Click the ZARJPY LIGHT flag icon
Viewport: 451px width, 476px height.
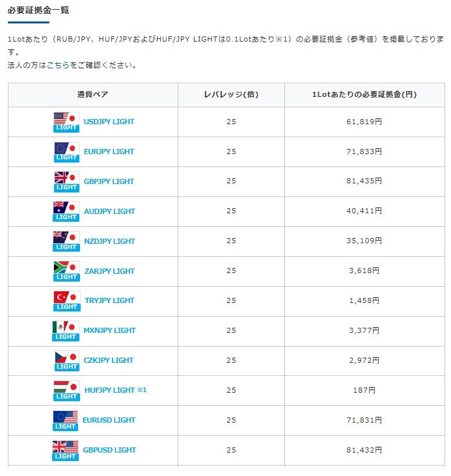[x=66, y=271]
